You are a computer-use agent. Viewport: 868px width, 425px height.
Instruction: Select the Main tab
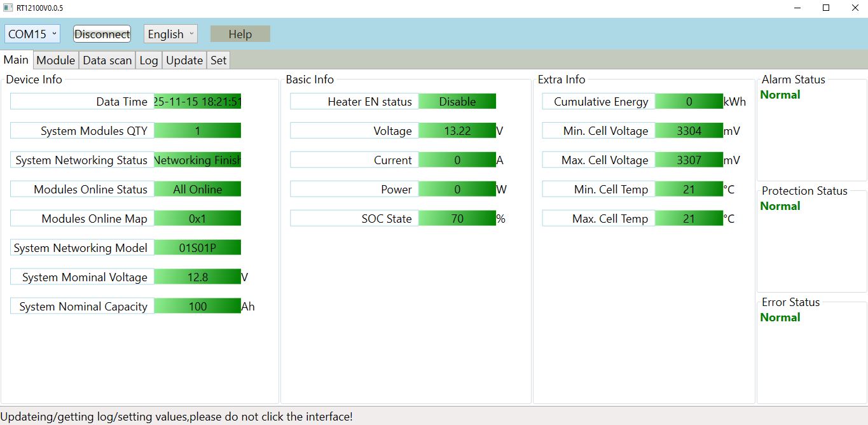17,60
